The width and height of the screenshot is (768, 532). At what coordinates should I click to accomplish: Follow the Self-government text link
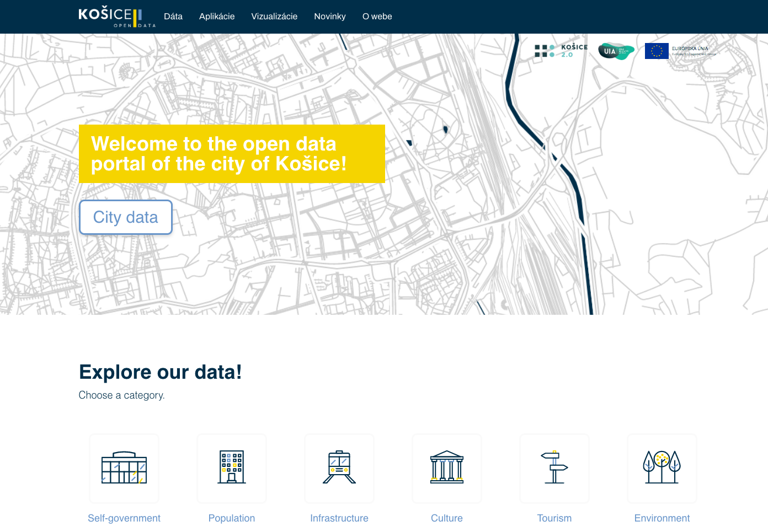[124, 518]
